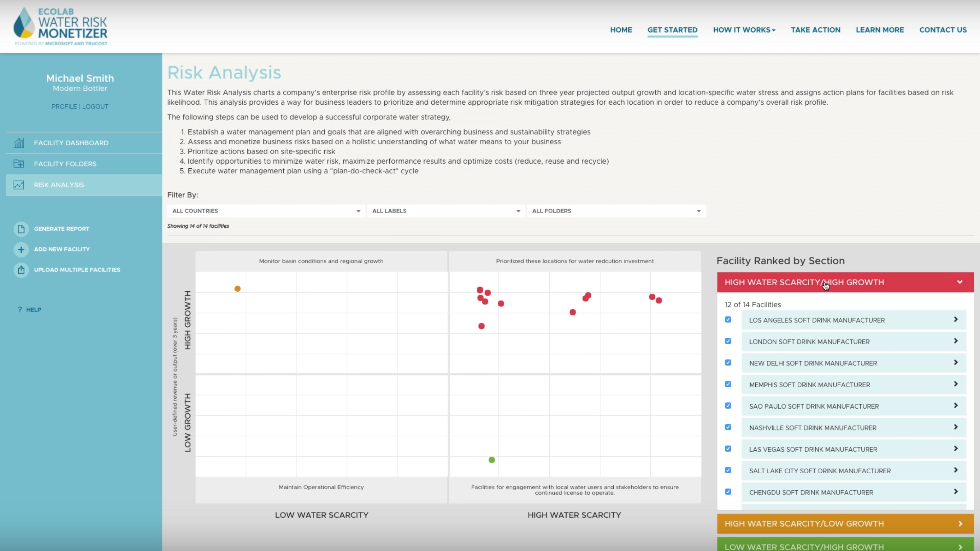The width and height of the screenshot is (980, 551).
Task: Go to the Take Action nav item
Action: tap(815, 30)
